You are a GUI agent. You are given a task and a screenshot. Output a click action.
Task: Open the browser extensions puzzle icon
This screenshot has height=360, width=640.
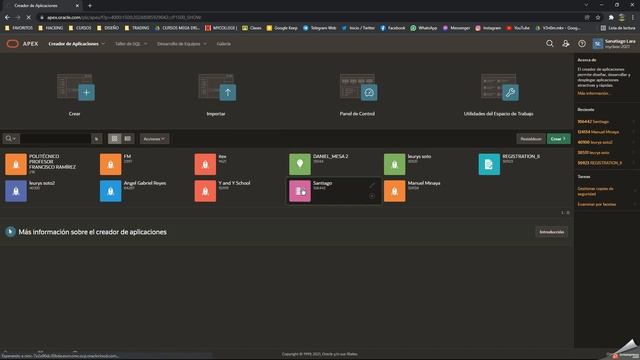click(x=611, y=18)
